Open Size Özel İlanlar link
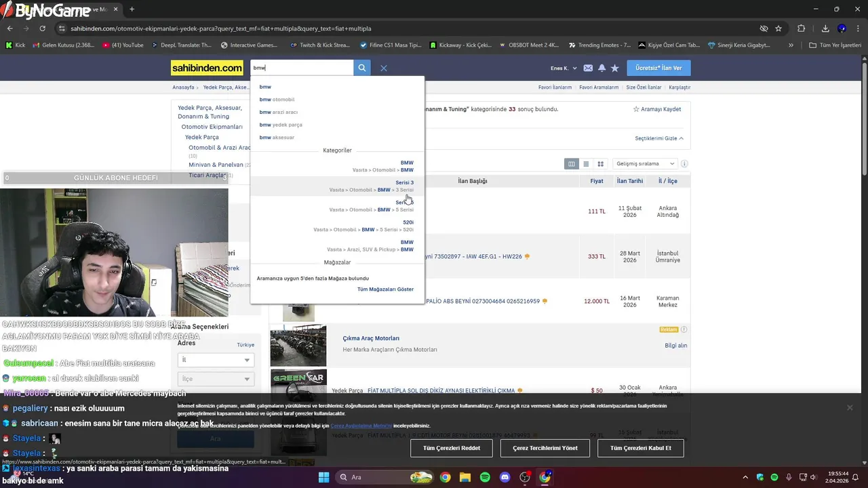The width and height of the screenshot is (868, 488). pyautogui.click(x=644, y=87)
